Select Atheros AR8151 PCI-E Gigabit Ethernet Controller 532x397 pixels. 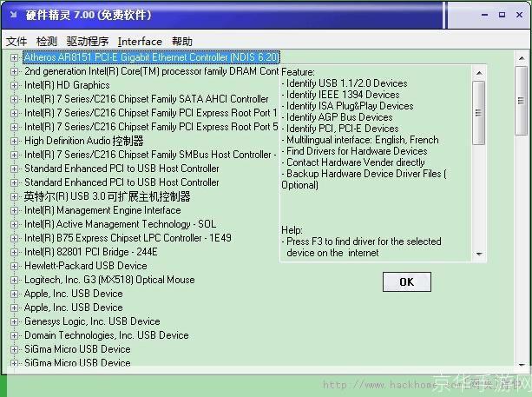click(151, 57)
